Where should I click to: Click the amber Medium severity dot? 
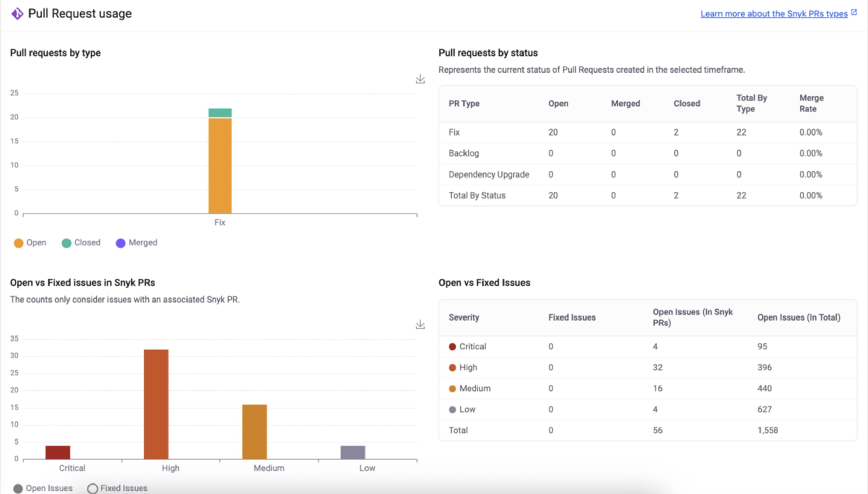click(452, 389)
